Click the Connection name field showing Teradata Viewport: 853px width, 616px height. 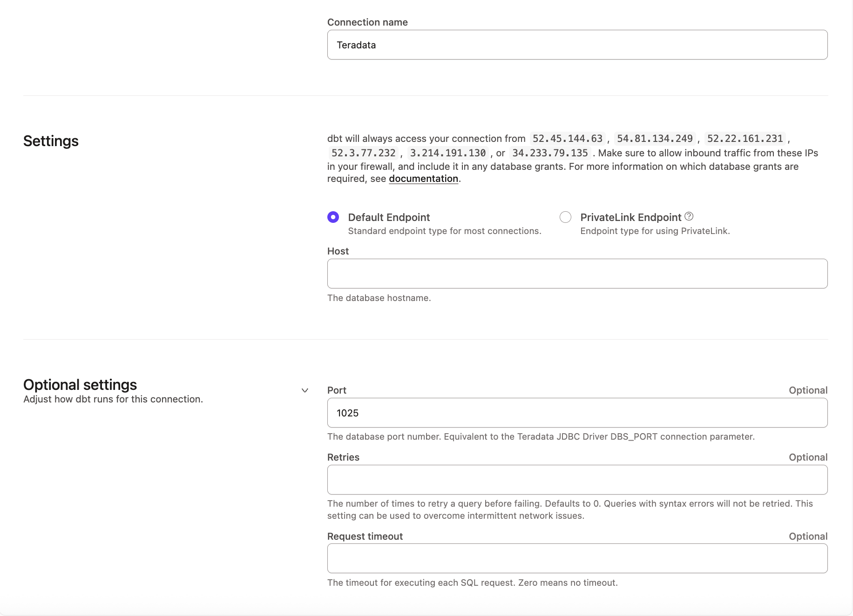click(577, 44)
